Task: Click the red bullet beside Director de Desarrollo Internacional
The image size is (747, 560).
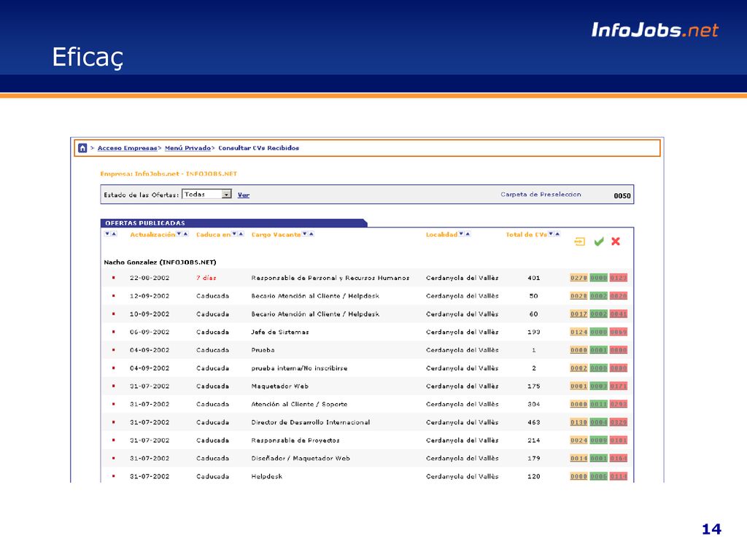Action: [x=113, y=422]
